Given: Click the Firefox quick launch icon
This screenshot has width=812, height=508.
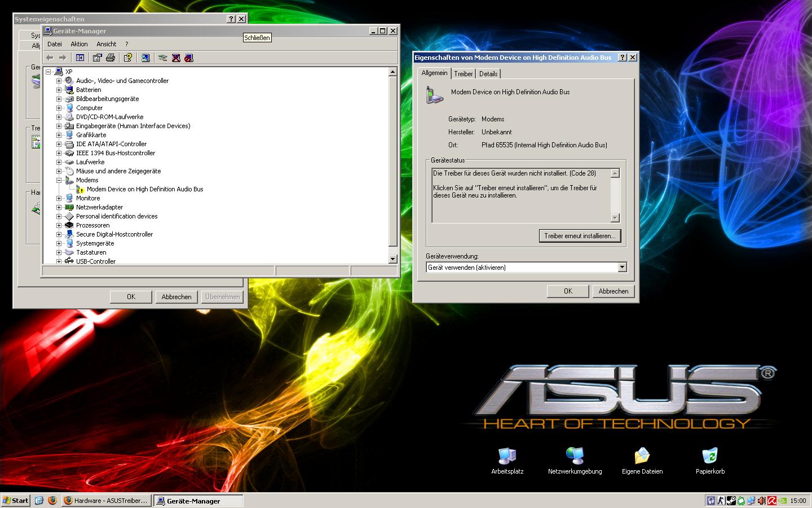Looking at the screenshot, I should pos(52,500).
